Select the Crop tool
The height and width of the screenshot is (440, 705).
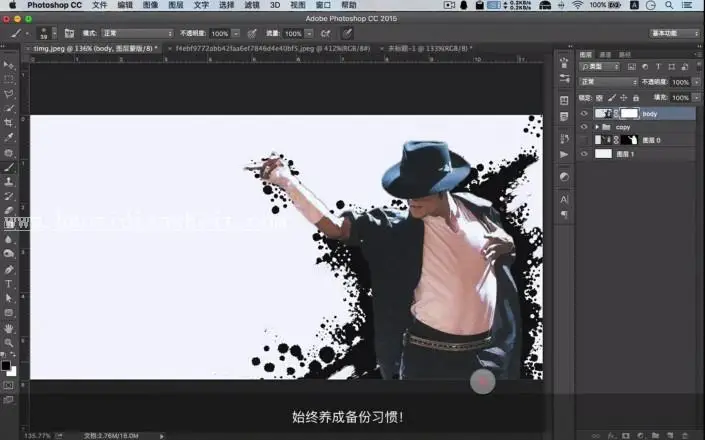(9, 123)
